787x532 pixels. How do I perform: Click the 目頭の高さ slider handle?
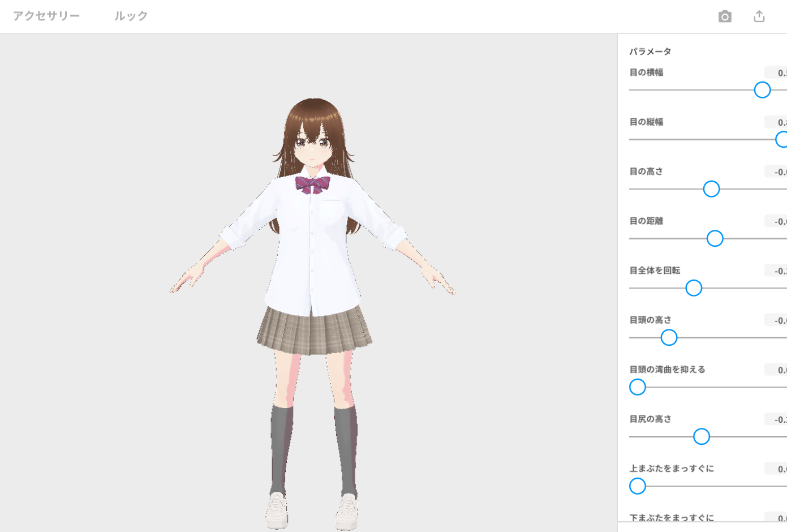click(669, 337)
